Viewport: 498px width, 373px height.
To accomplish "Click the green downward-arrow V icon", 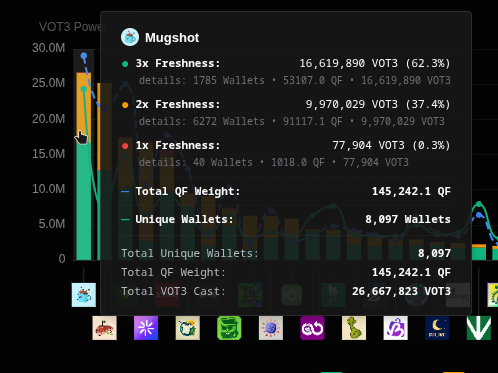I will pyautogui.click(x=479, y=328).
